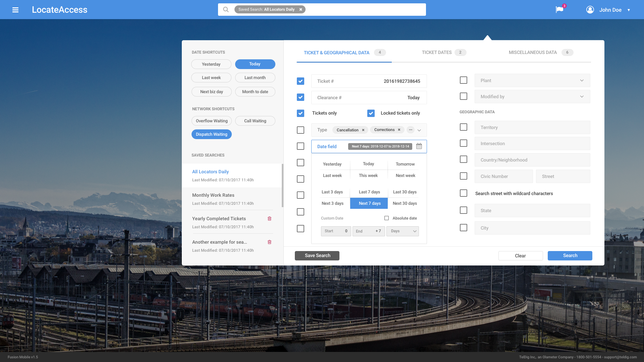Viewport: 644px width, 362px height.
Task: Open the Days unit dropdown
Action: click(402, 231)
